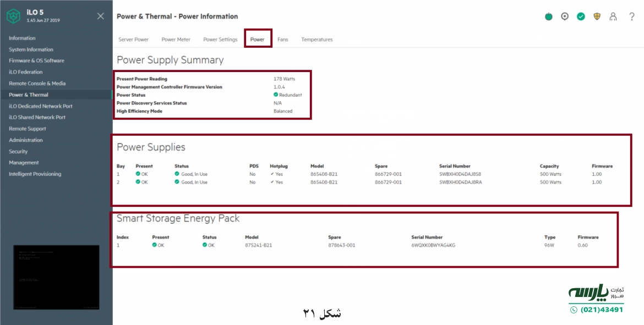Toggle the UID indicator light icon
644x325 pixels.
565,16
